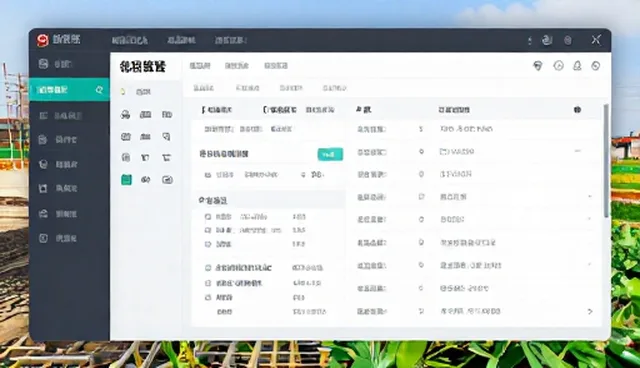
Task: Select the third sub-tab in the second tab row
Action: point(291,88)
